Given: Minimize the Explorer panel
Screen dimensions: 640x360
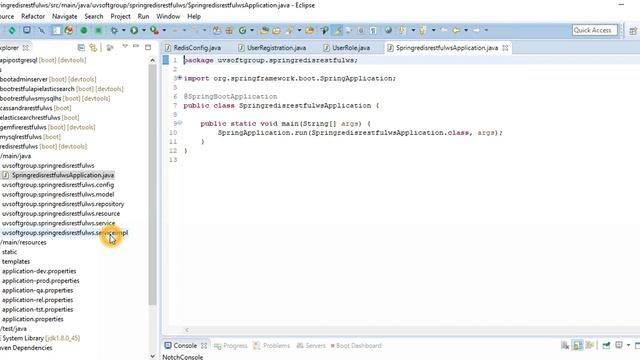Looking at the screenshot, I should (136, 47).
